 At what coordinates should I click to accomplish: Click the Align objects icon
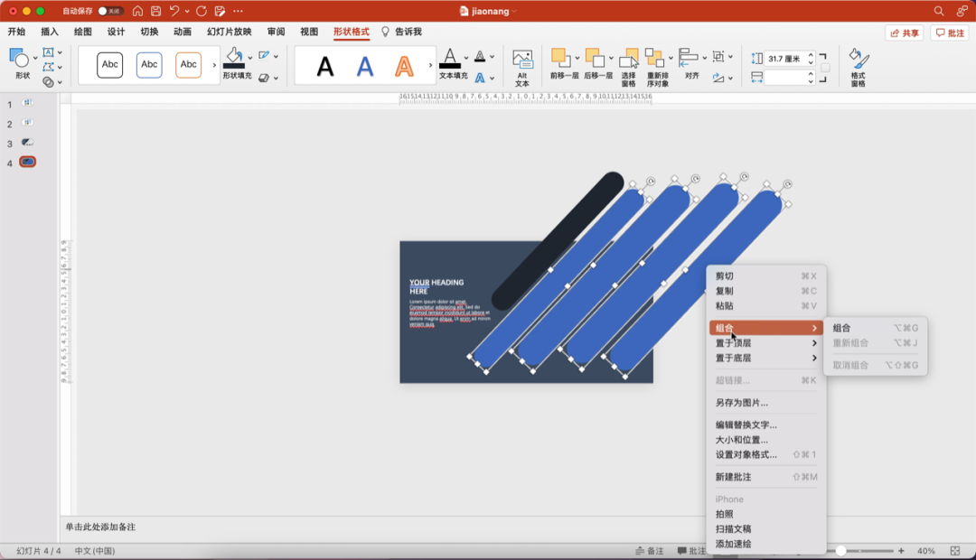688,58
